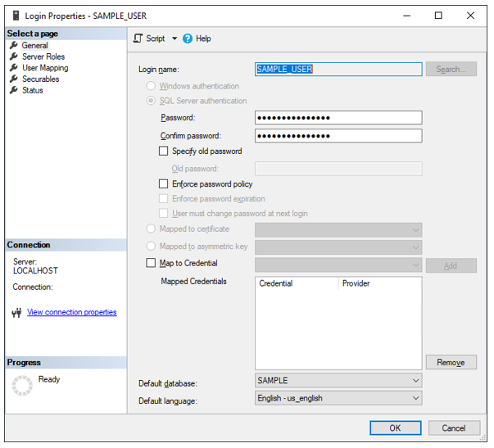Click the Ready status text

(x=49, y=379)
